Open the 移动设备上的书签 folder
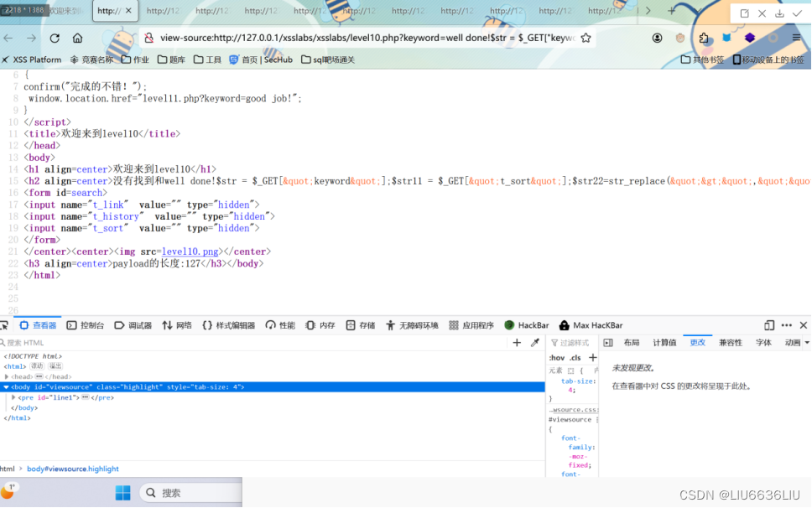 (768, 60)
